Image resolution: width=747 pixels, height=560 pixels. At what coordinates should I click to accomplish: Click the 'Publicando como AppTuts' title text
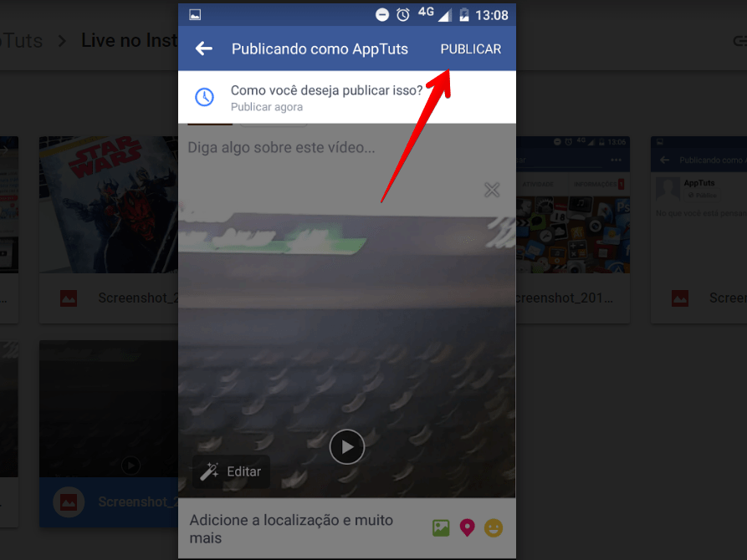[320, 49]
